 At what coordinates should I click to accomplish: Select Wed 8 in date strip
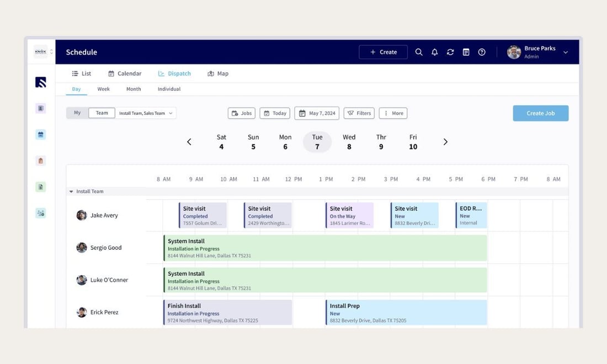coord(349,142)
